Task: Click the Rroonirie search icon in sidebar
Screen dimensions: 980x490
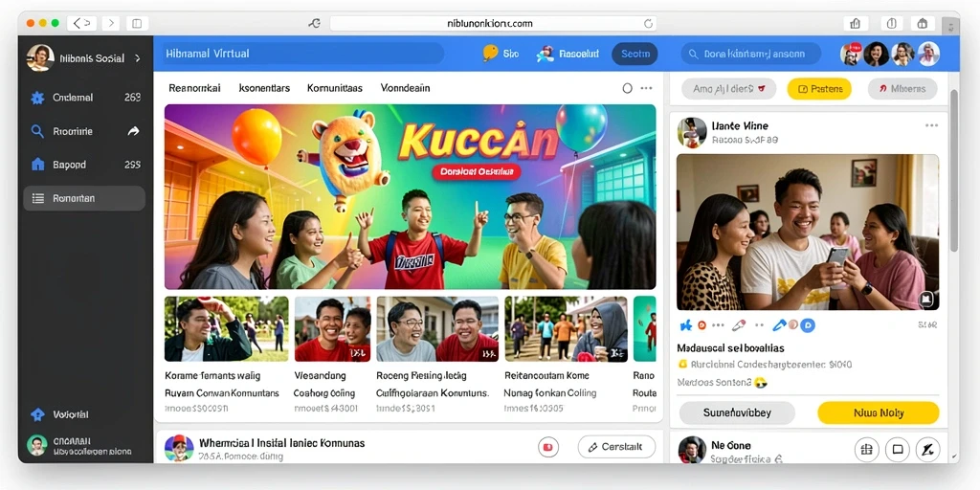Action: 37,131
